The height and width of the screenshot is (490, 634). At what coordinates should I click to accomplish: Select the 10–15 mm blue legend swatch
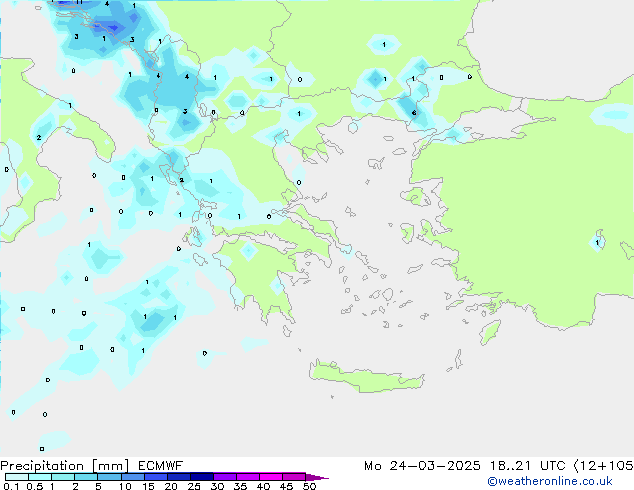133,477
